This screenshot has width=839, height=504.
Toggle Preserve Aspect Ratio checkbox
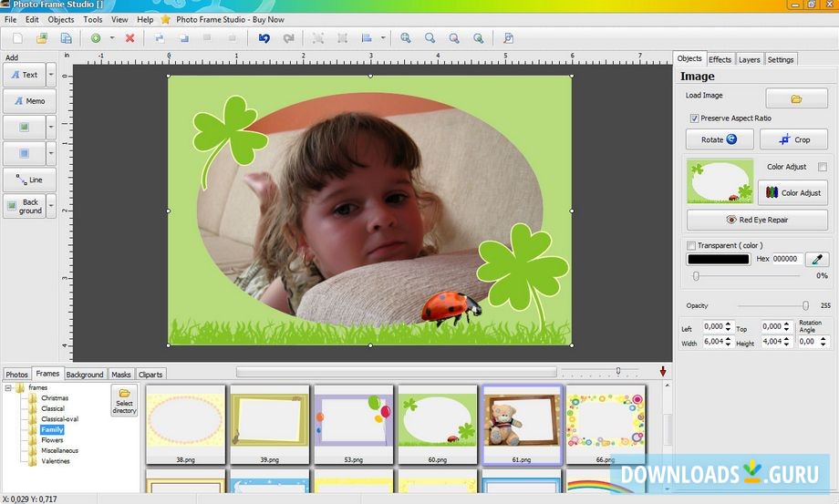[x=694, y=118]
